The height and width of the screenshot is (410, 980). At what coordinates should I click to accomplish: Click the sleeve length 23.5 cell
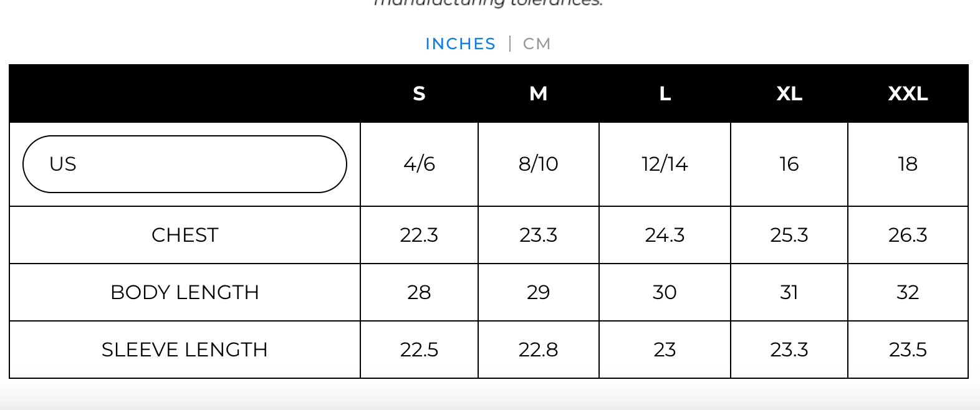pyautogui.click(x=908, y=350)
